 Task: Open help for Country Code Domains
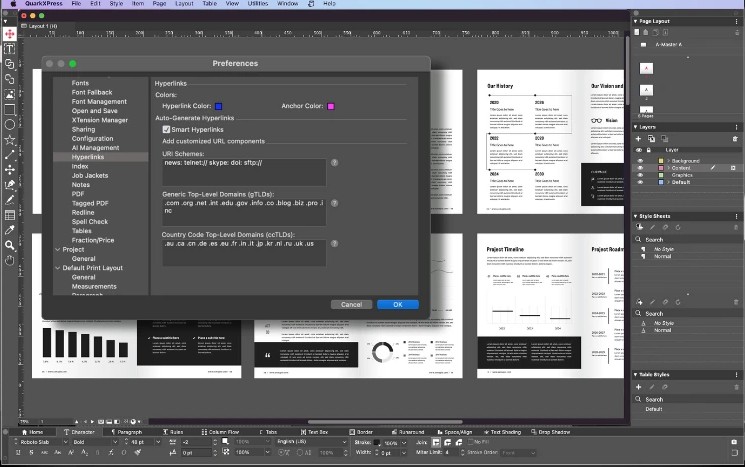click(334, 243)
